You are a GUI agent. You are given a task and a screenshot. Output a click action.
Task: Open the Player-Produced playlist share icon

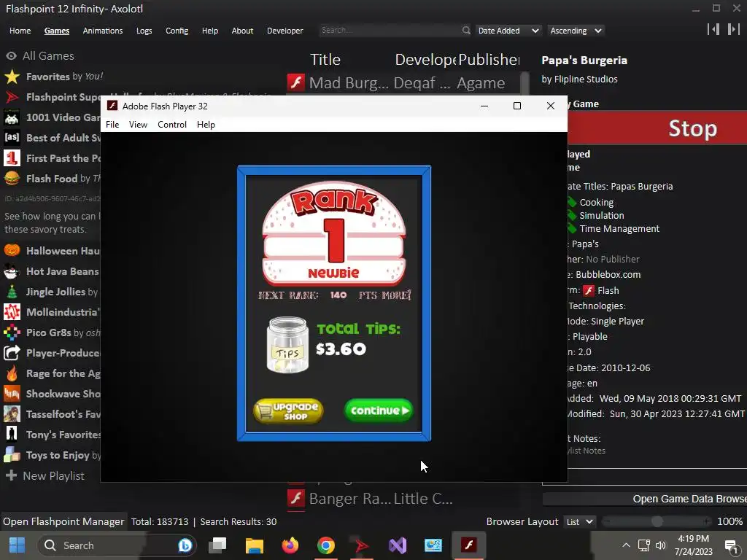12,353
